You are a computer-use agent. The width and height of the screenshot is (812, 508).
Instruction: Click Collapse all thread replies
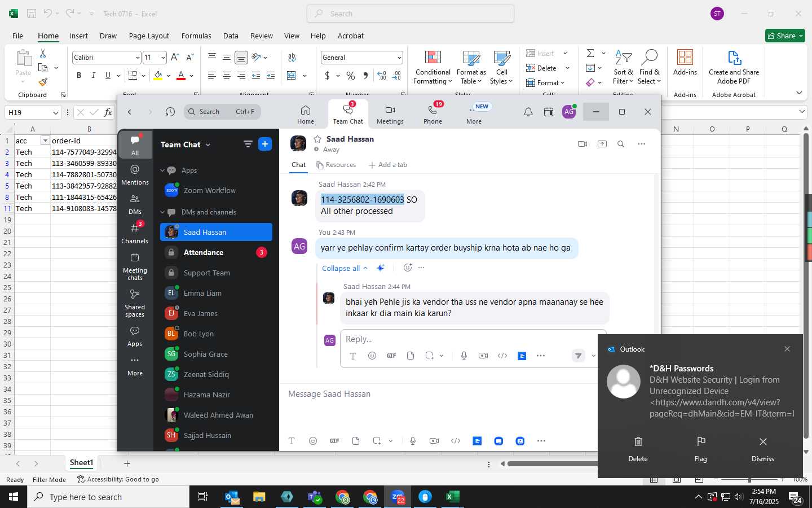pyautogui.click(x=345, y=268)
